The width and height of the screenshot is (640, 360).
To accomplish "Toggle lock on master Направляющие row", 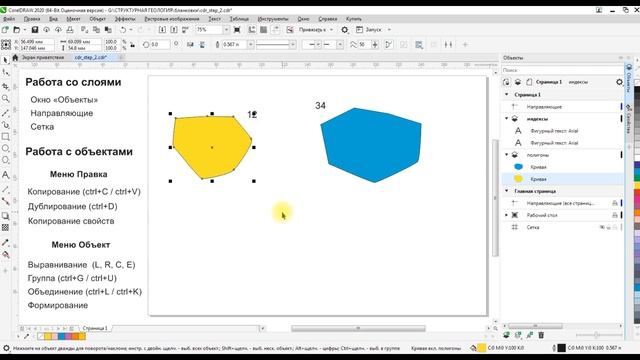I will click(x=615, y=203).
